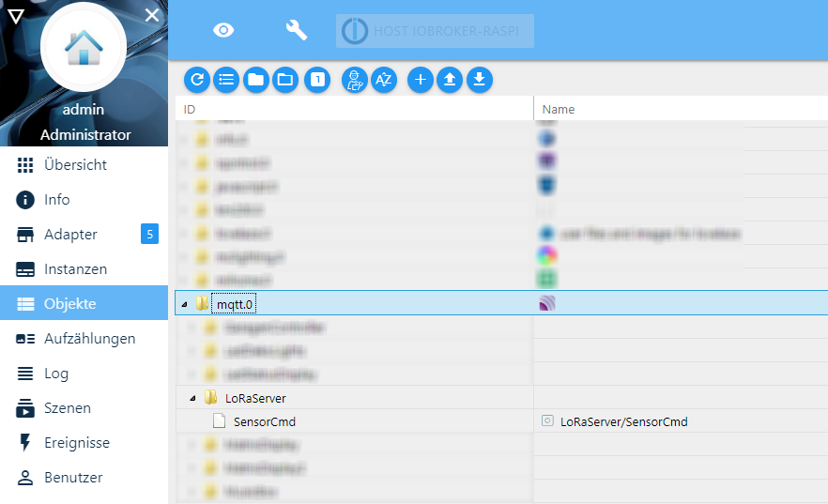
Task: Open the Adapter menu item
Action: click(x=70, y=234)
